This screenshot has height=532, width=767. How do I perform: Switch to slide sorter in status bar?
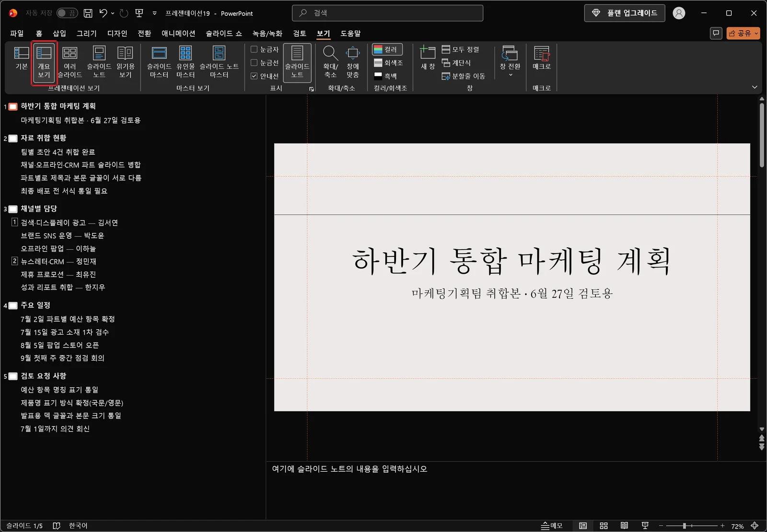604,526
